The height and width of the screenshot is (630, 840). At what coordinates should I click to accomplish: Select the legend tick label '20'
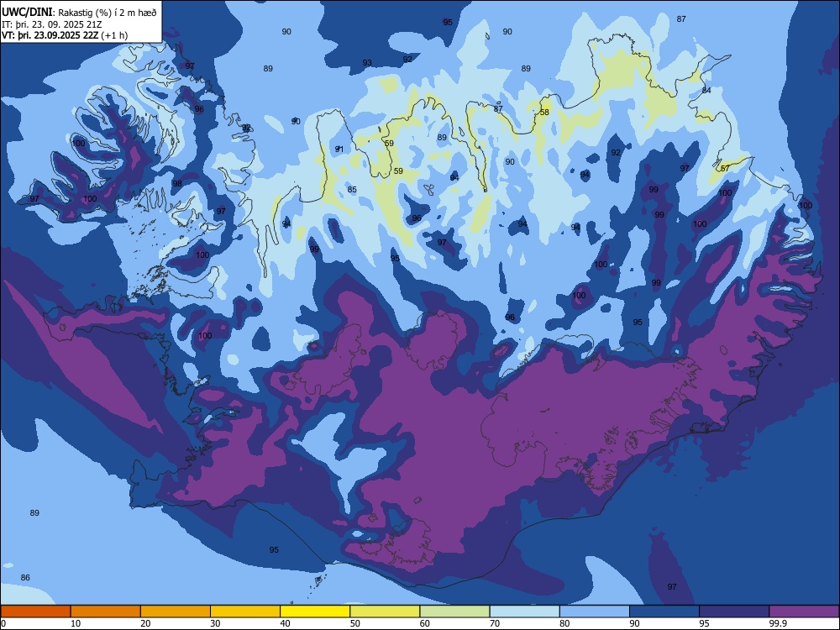click(145, 623)
